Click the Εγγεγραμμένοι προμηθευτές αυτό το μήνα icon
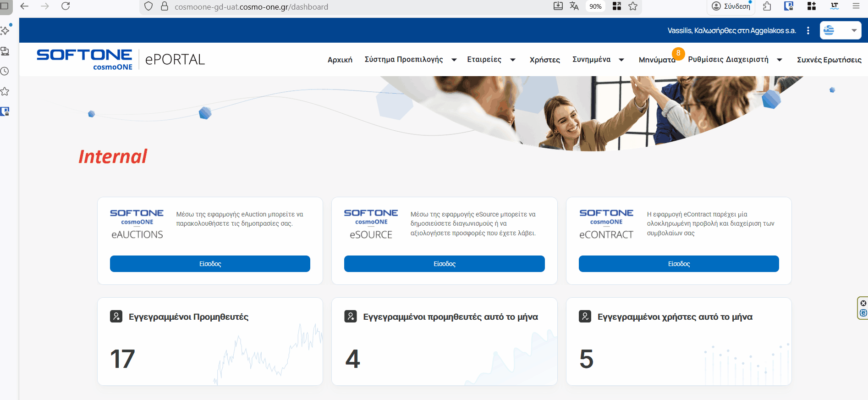 coord(351,317)
